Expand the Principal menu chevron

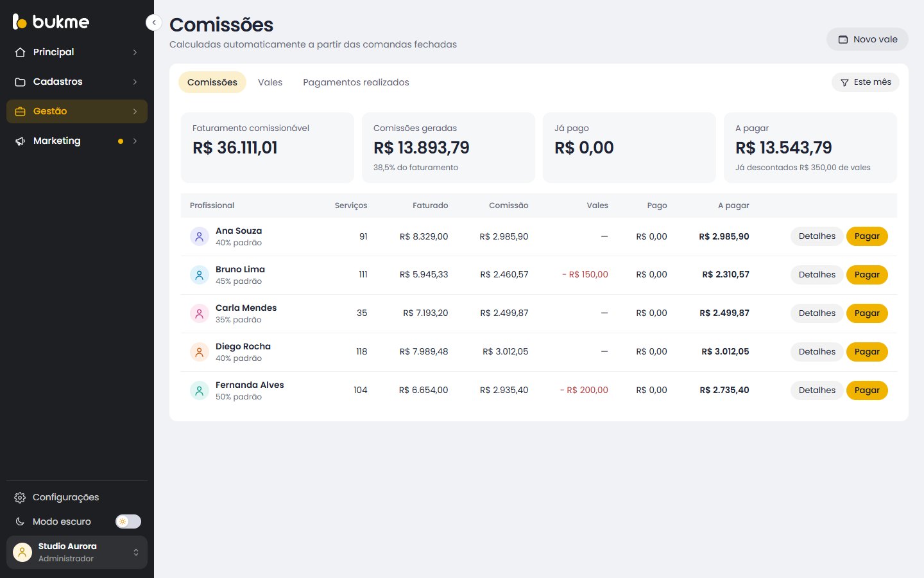click(x=135, y=52)
